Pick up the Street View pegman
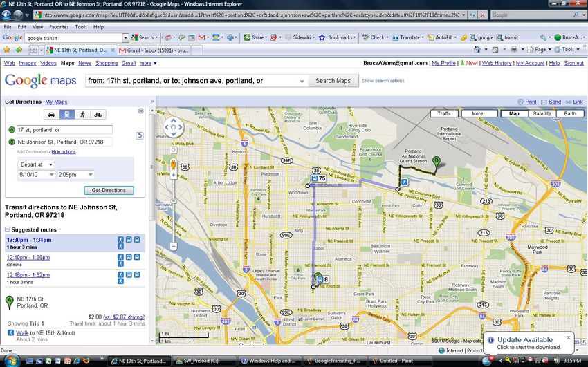Viewport: 588px width, 367px height. click(173, 164)
